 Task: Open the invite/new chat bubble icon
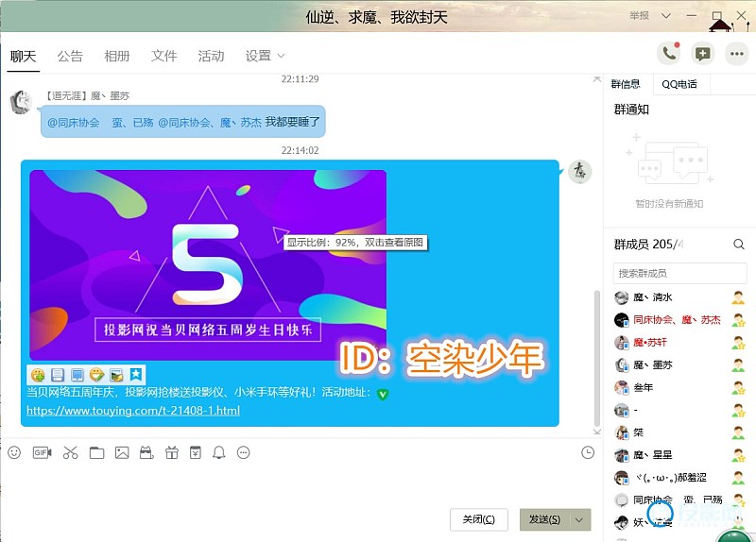[x=702, y=54]
